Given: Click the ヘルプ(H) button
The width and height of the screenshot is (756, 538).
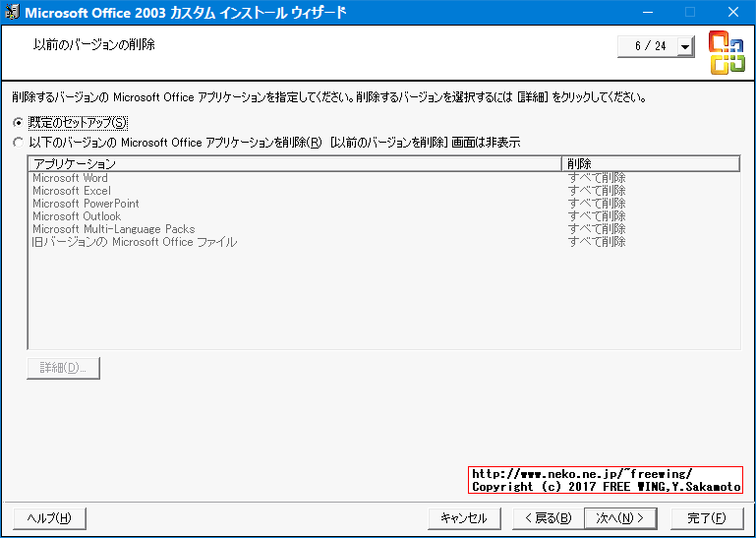Looking at the screenshot, I should [x=50, y=518].
